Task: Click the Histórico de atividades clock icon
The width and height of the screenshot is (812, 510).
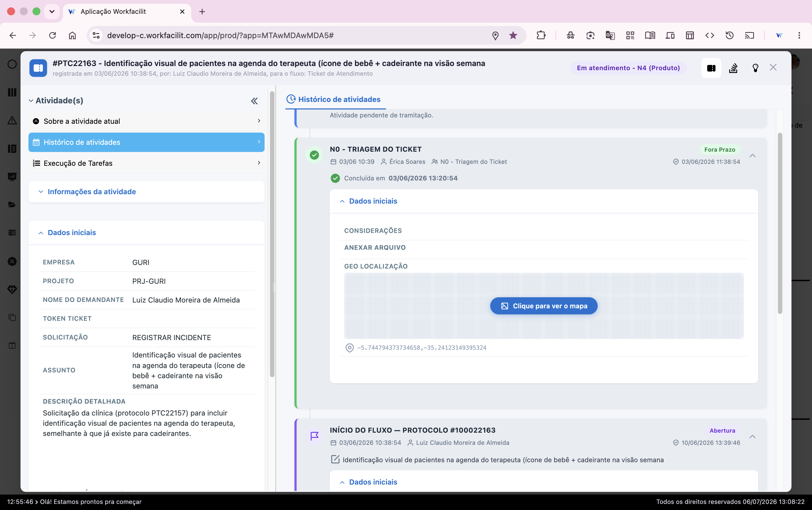Action: tap(291, 99)
